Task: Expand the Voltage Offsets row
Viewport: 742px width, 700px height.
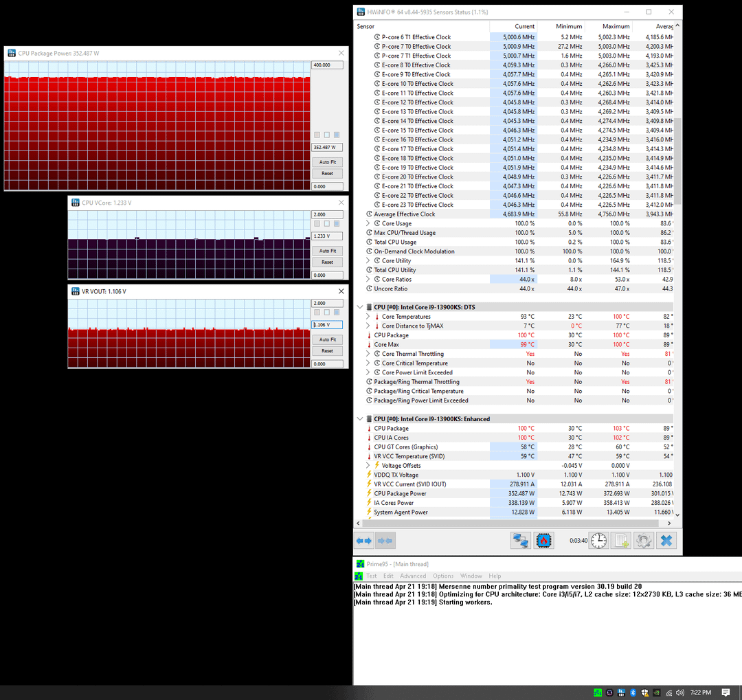Action: coord(368,466)
